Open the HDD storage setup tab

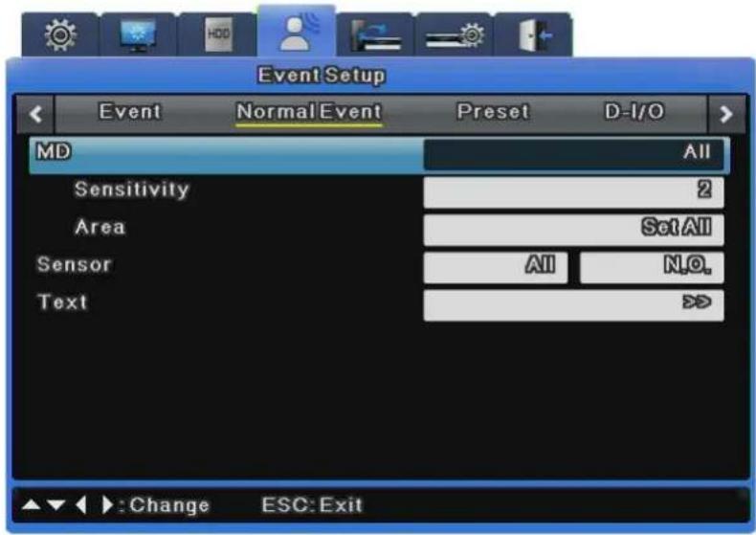[217, 35]
